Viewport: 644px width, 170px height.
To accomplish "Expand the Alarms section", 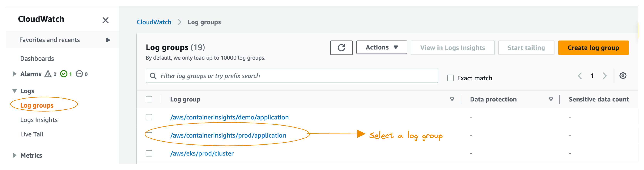I will [x=14, y=74].
